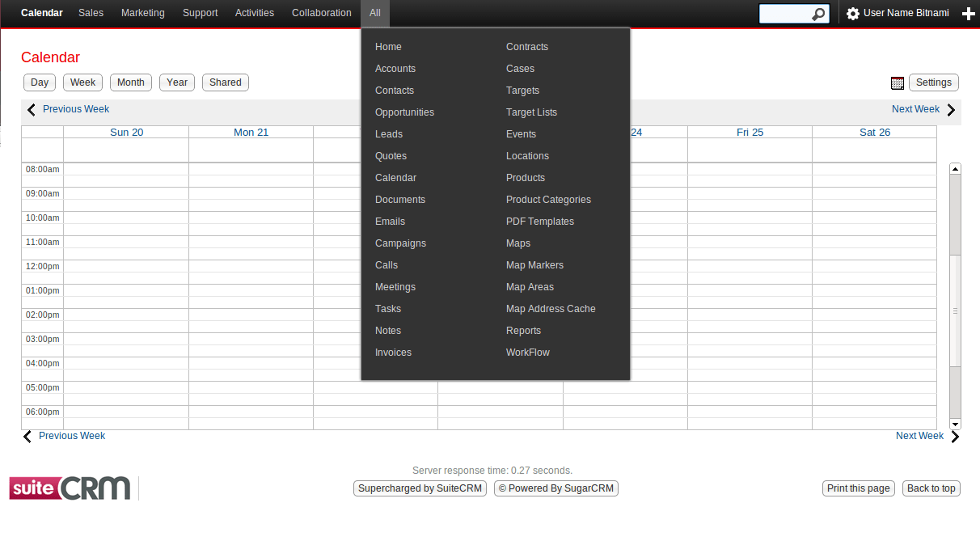Switch to the Marketing menu
Viewport: 980px width, 545px height.
(142, 13)
